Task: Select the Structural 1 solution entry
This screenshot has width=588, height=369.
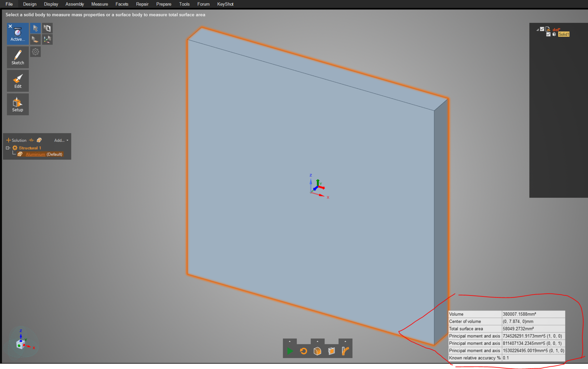Action: [30, 148]
